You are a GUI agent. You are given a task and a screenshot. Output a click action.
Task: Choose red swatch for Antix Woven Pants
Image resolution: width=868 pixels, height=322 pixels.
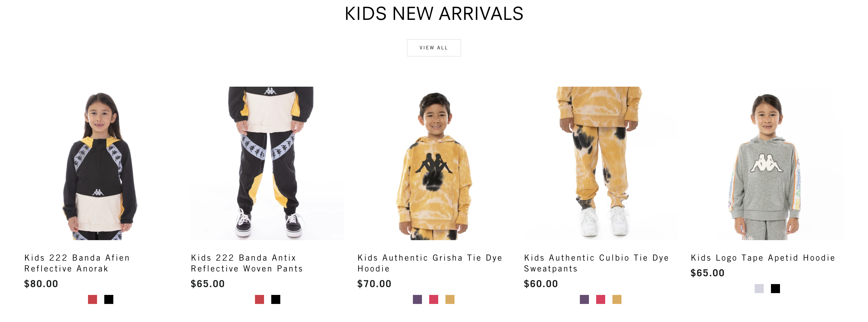tap(259, 299)
